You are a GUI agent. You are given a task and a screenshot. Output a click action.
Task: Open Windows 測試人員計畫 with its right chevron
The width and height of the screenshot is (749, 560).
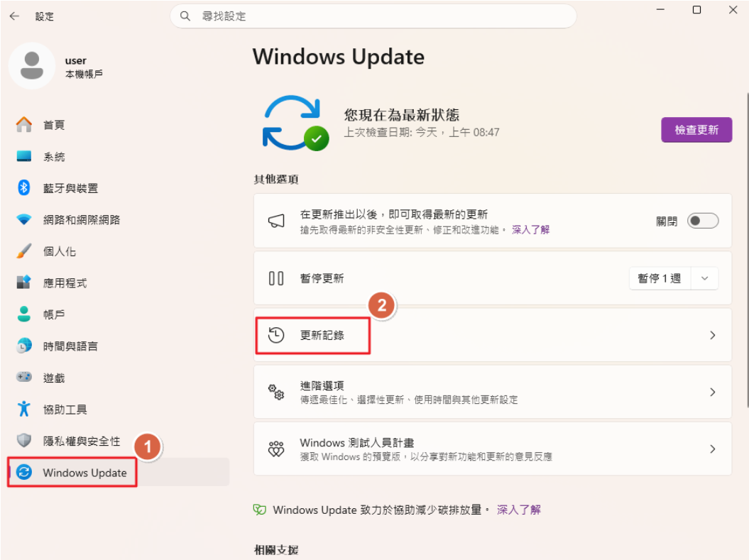[712, 449]
